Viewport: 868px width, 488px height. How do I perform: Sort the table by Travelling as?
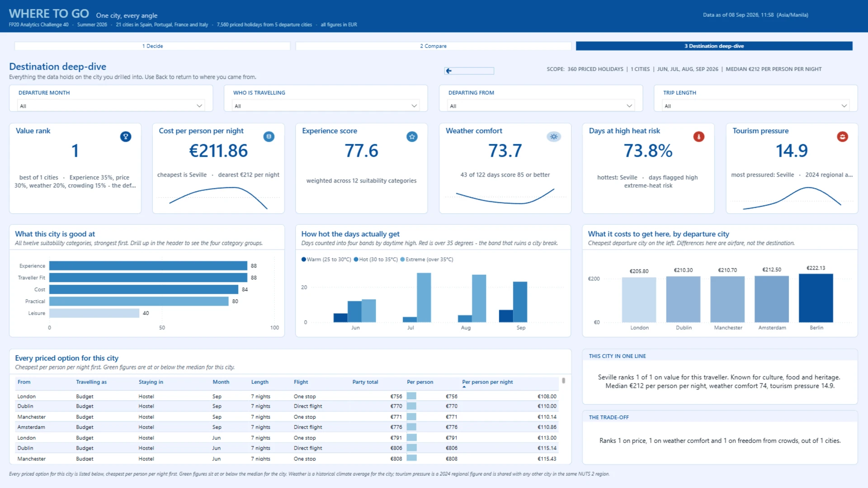pyautogui.click(x=91, y=382)
